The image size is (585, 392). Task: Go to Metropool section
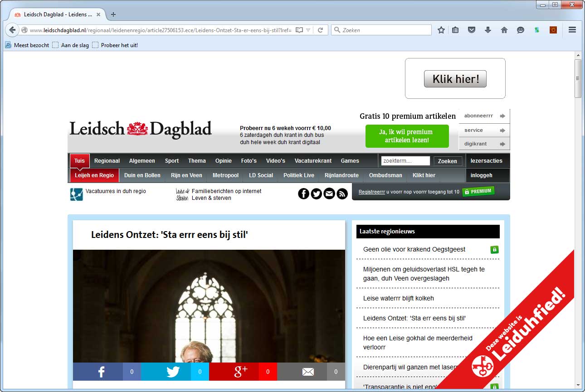point(225,175)
